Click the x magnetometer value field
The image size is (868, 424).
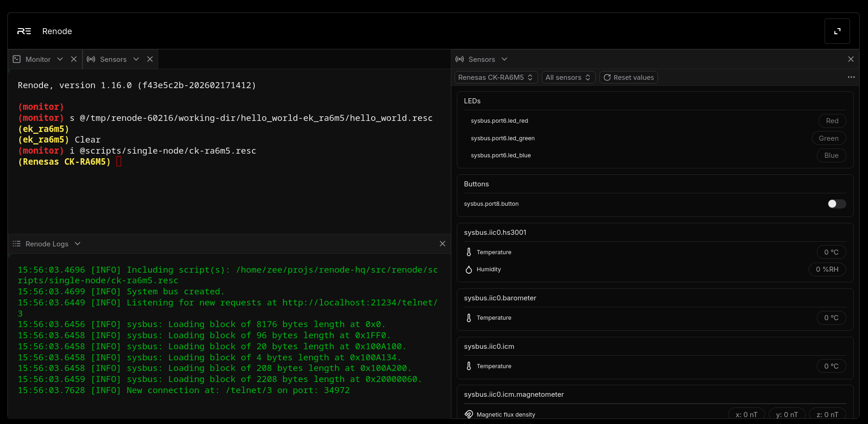tap(746, 414)
